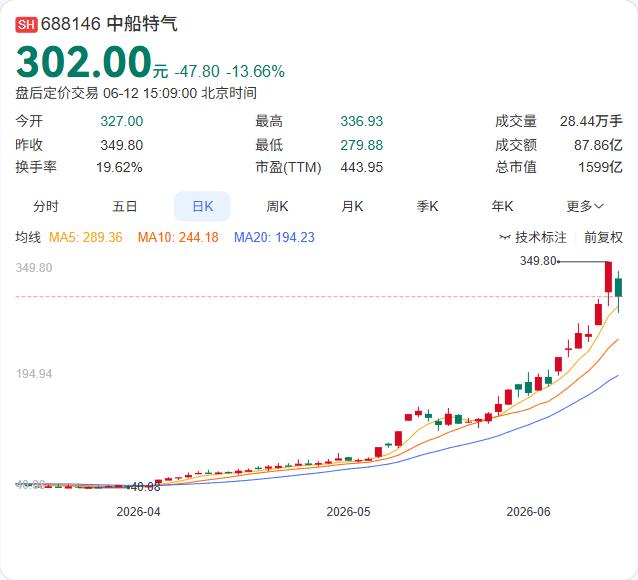Click the 总市值 value 1599亿

pos(601,167)
